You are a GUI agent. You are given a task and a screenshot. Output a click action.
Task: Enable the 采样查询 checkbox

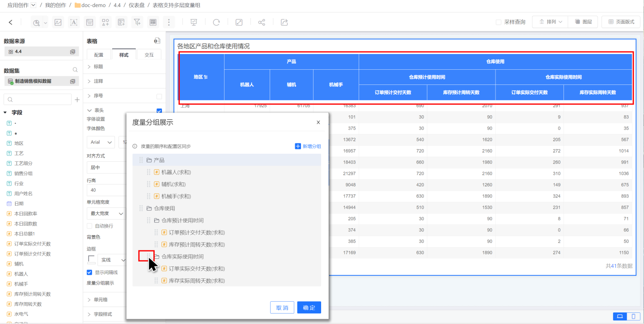coord(498,22)
